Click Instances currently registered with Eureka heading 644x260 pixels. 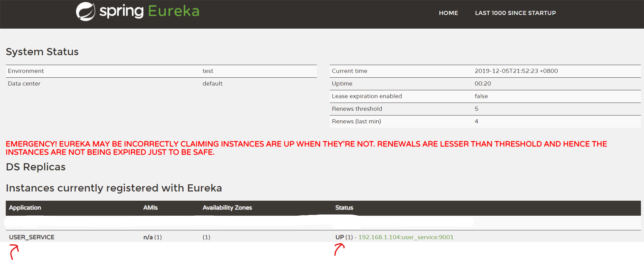[x=114, y=188]
